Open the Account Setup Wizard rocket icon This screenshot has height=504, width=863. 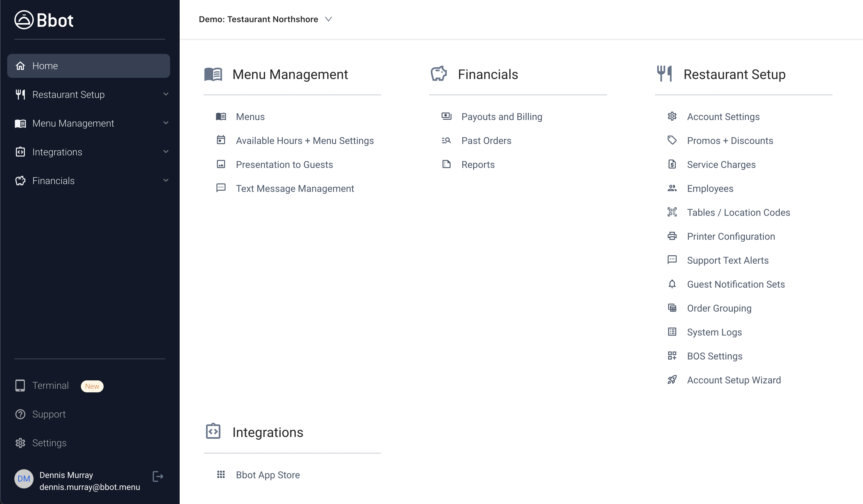pyautogui.click(x=672, y=380)
